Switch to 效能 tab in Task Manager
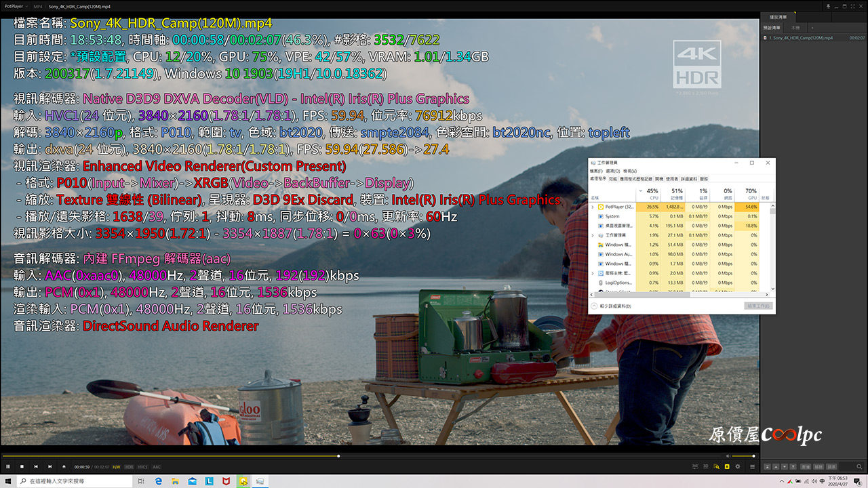 (x=613, y=179)
